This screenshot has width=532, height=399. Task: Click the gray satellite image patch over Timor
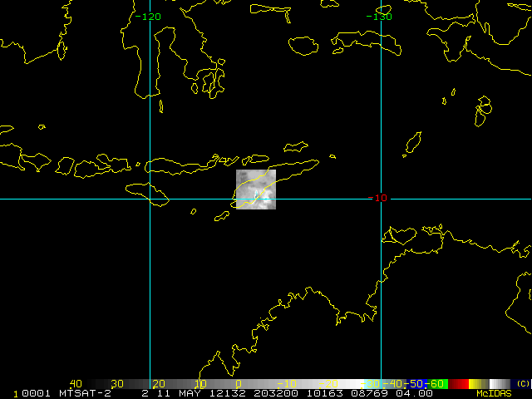(256, 190)
